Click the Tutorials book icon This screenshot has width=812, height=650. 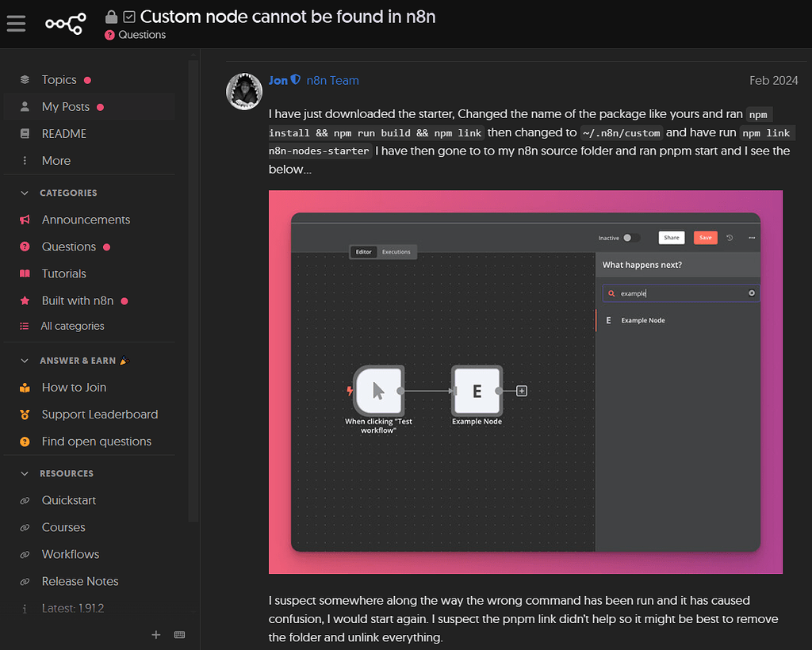[x=25, y=273]
